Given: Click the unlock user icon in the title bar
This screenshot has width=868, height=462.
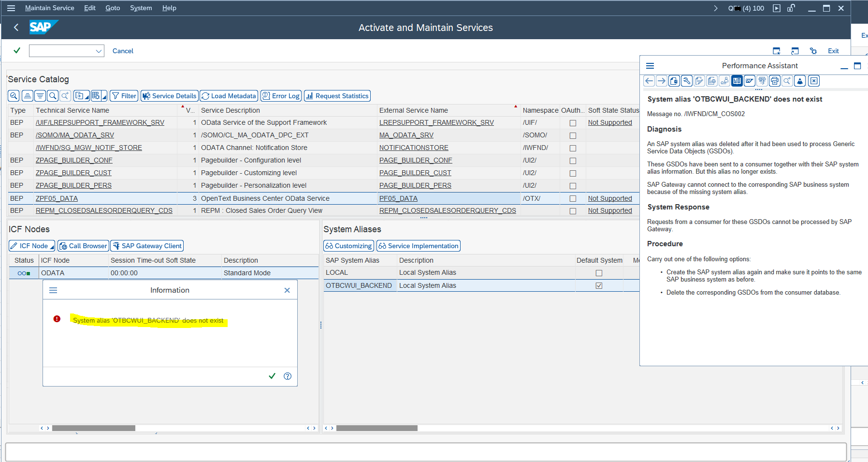Looking at the screenshot, I should click(x=791, y=8).
